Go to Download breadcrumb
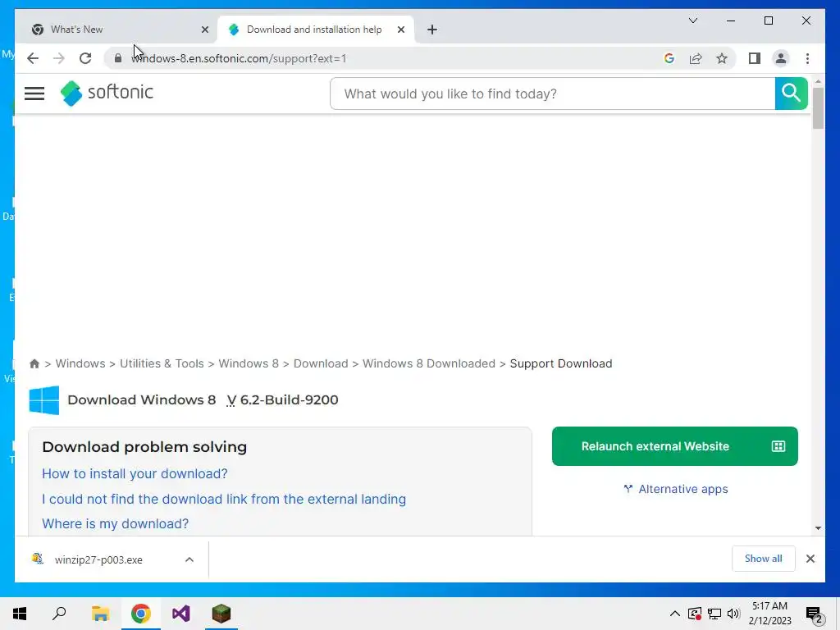840x630 pixels. [x=321, y=363]
